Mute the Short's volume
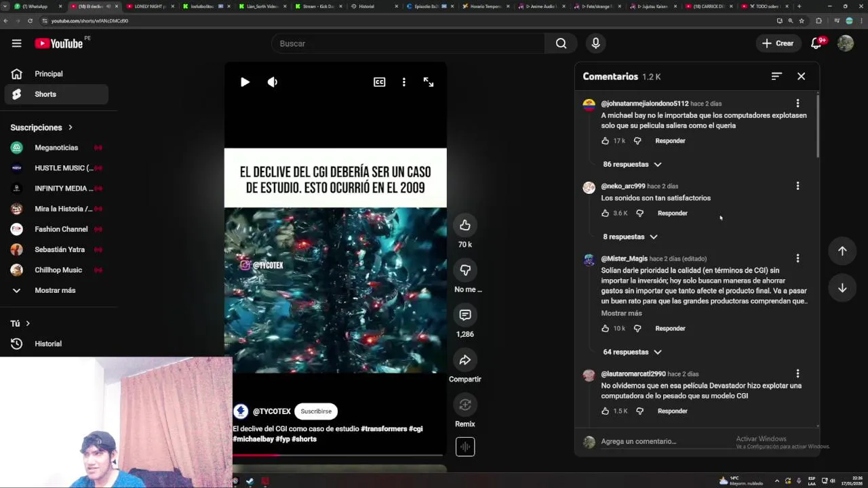The image size is (868, 488). point(273,82)
